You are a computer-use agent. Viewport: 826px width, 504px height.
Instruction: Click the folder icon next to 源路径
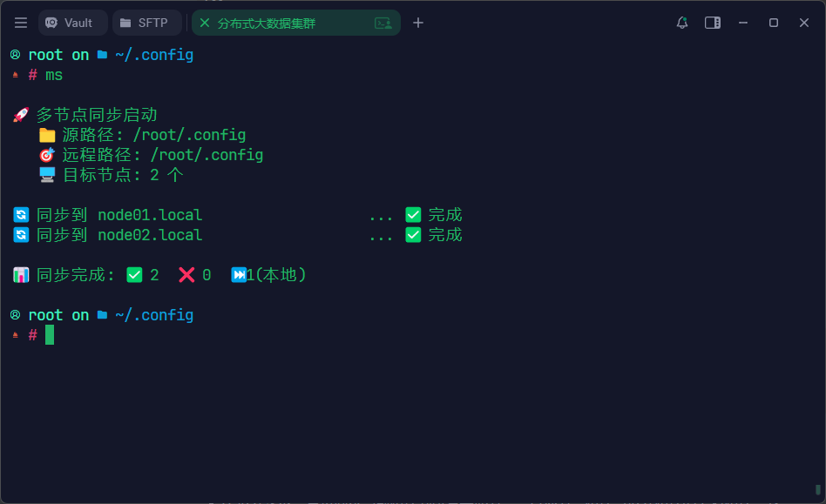[47, 135]
